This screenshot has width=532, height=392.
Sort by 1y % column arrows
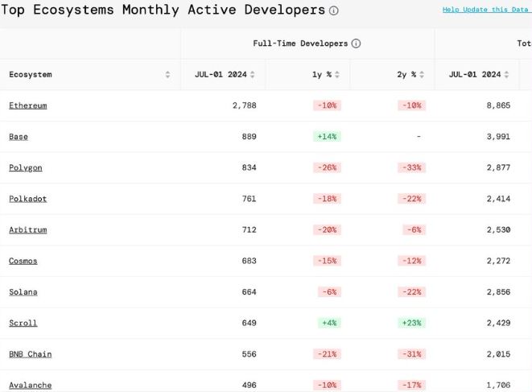pyautogui.click(x=337, y=75)
